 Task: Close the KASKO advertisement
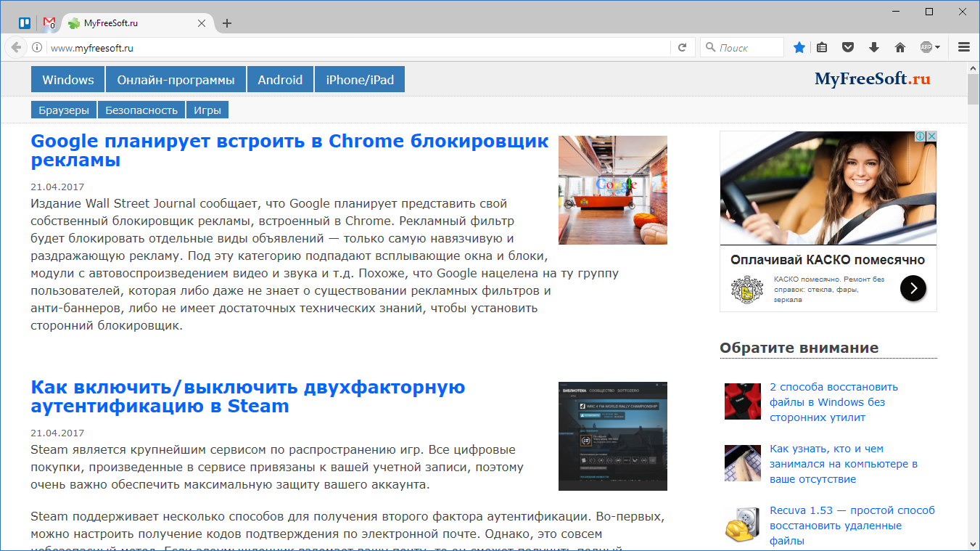point(931,136)
